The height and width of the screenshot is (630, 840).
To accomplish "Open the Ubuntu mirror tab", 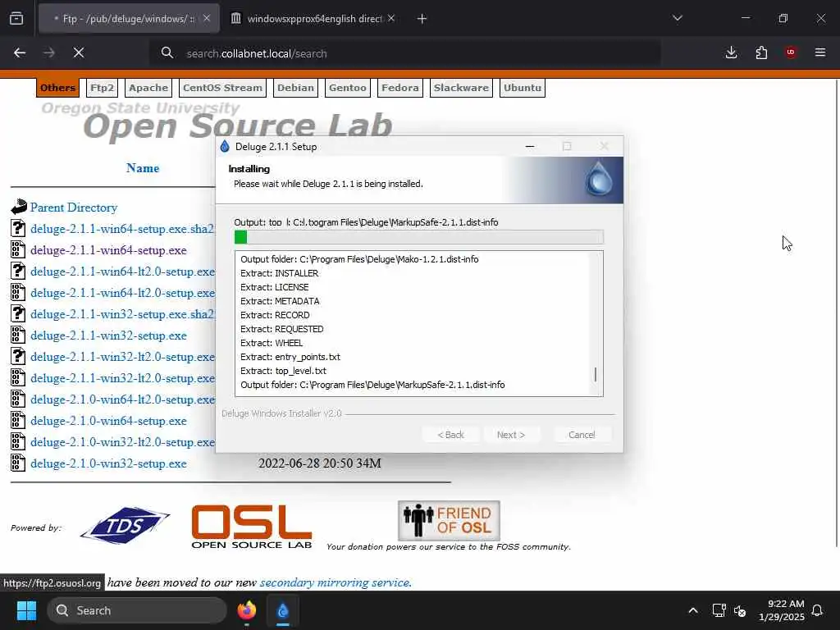I will click(523, 88).
